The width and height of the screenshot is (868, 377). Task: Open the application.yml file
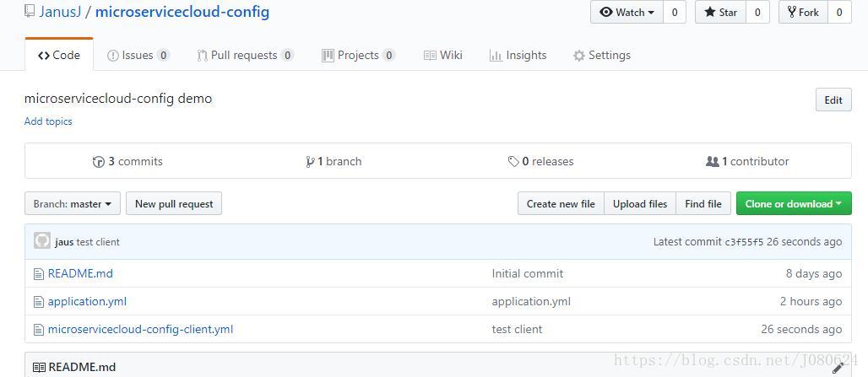pos(88,301)
